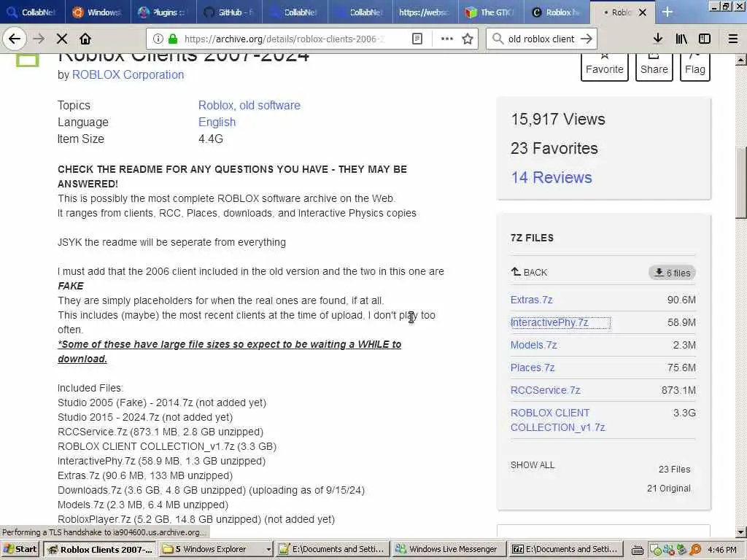Open the English language link
Screen dimensions: 747x560
[217, 122]
